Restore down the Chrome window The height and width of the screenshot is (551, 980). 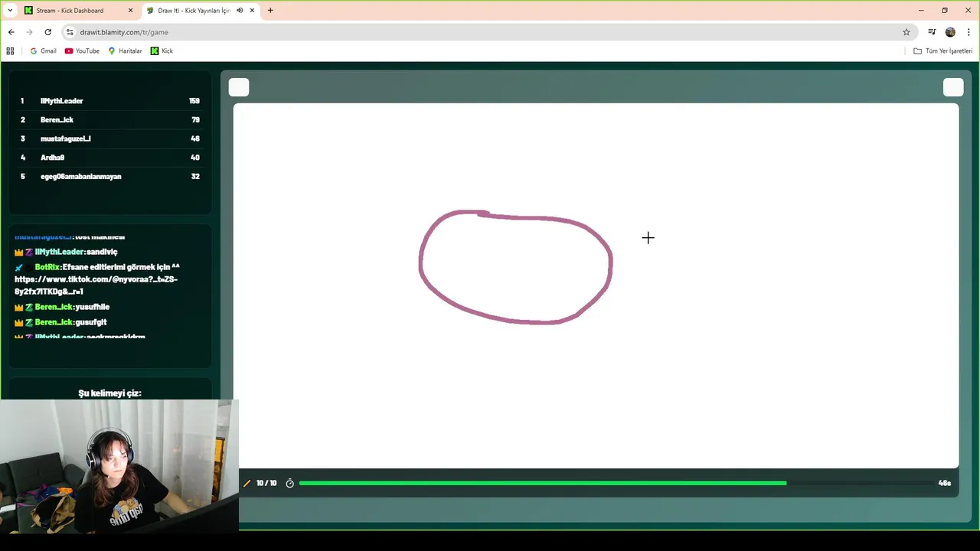pos(944,11)
